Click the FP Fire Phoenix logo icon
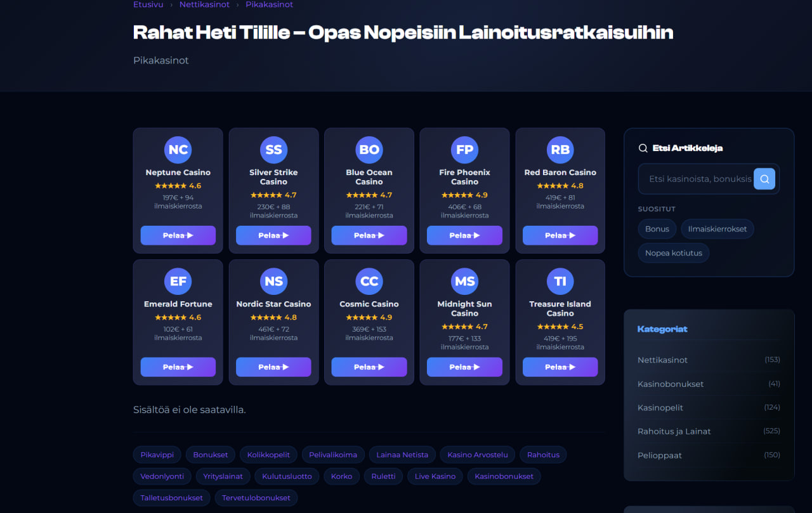 tap(464, 150)
